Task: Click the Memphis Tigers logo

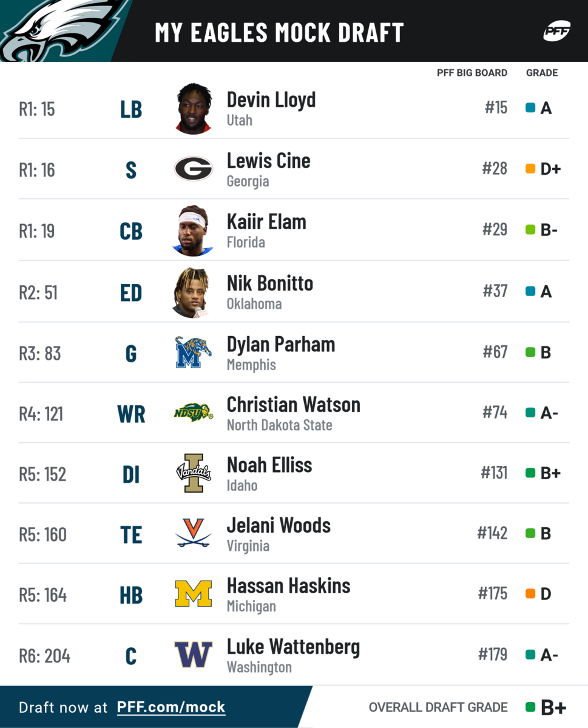Action: coord(194,352)
